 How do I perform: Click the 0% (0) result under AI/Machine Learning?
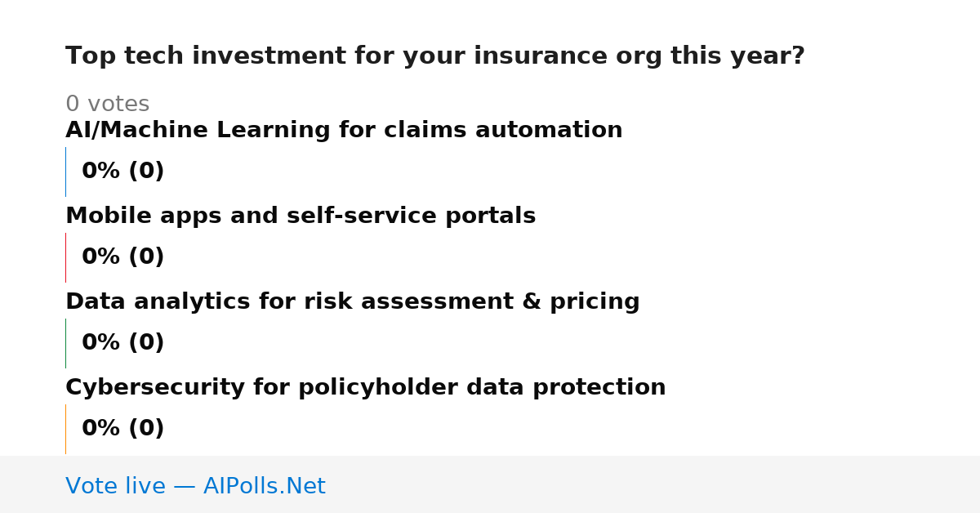click(x=123, y=172)
